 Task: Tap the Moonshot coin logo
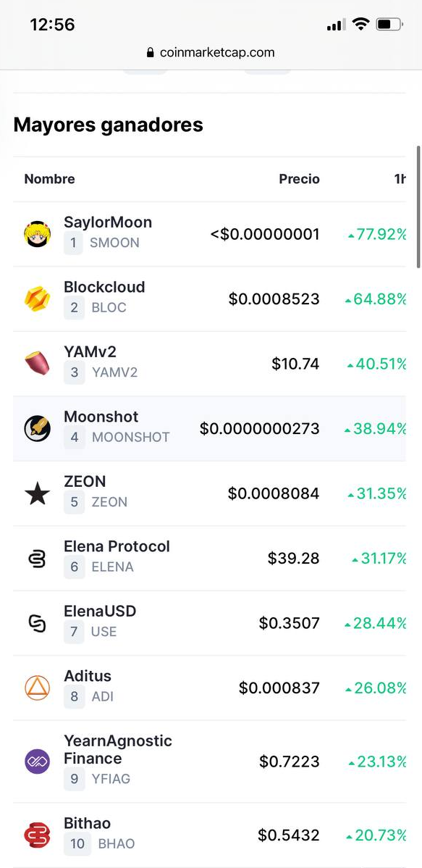click(x=37, y=428)
